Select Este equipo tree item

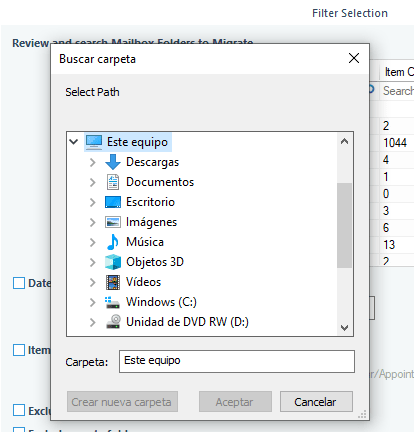click(128, 142)
